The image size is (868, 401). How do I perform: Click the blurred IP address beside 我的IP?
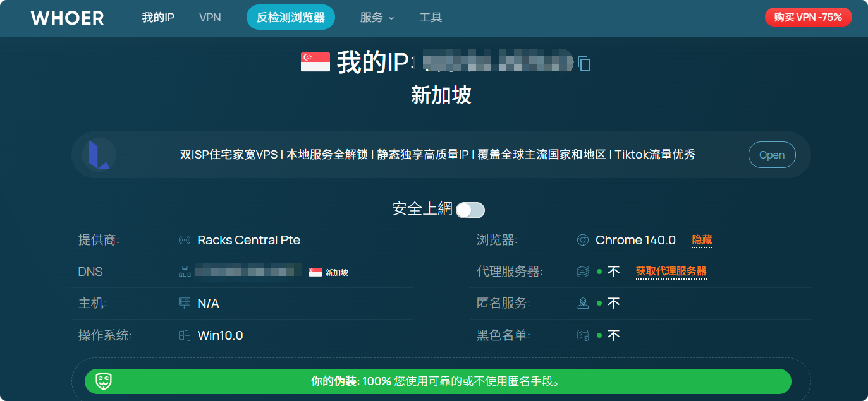coord(498,61)
